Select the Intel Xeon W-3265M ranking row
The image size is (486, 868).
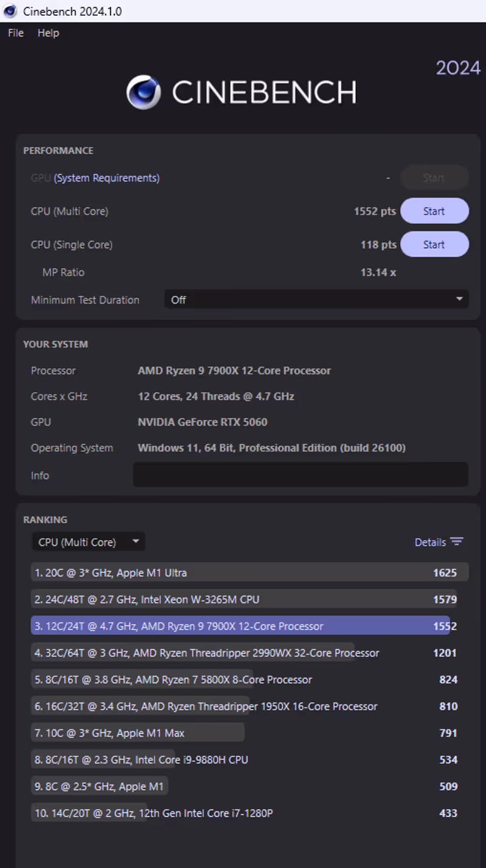pos(243,599)
